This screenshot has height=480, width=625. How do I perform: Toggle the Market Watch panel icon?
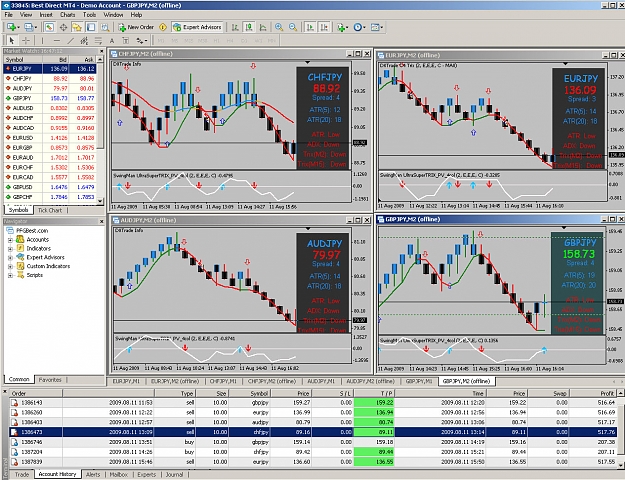[x=49, y=27]
